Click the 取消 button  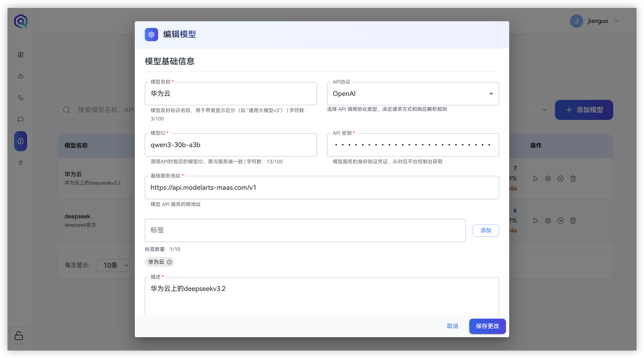click(452, 326)
